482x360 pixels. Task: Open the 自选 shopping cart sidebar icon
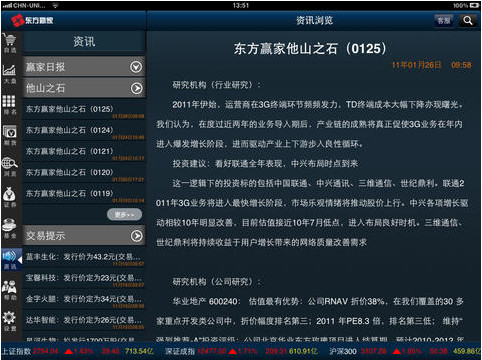coord(10,43)
